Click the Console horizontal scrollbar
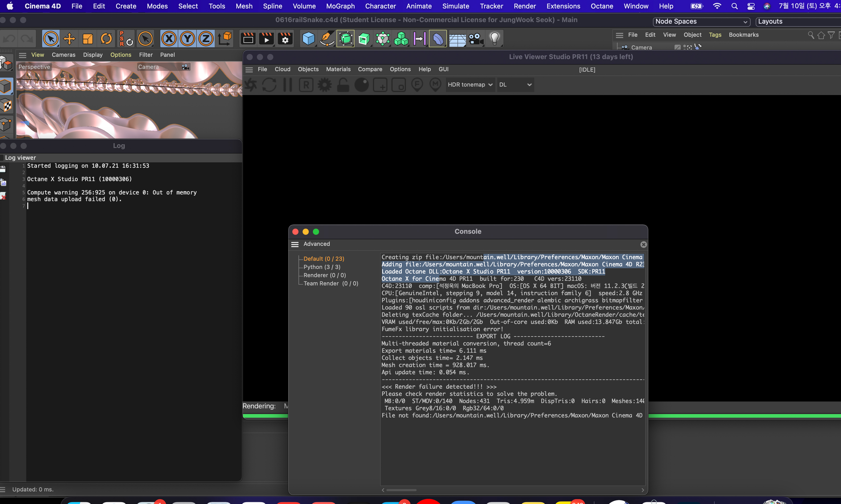Viewport: 841px width, 504px height. point(401,490)
